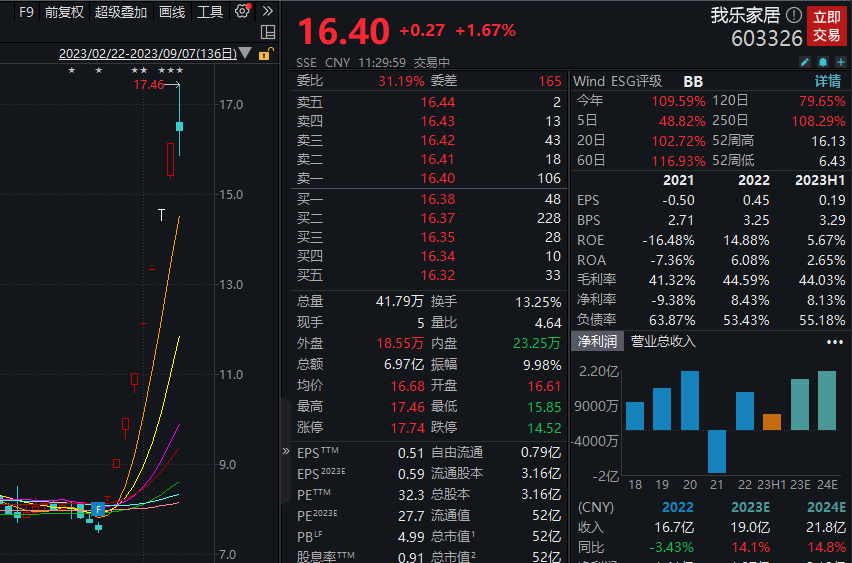
Task: Open the ESG 详情 link
Action: [x=827, y=81]
